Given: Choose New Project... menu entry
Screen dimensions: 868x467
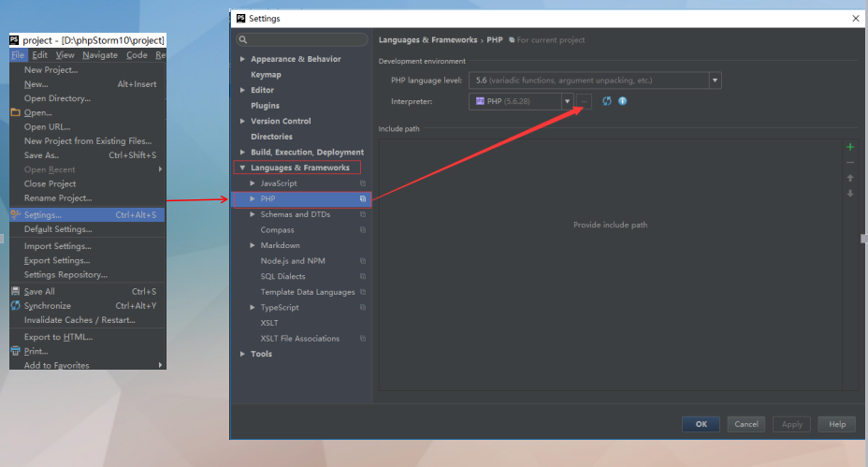Looking at the screenshot, I should click(88, 70).
